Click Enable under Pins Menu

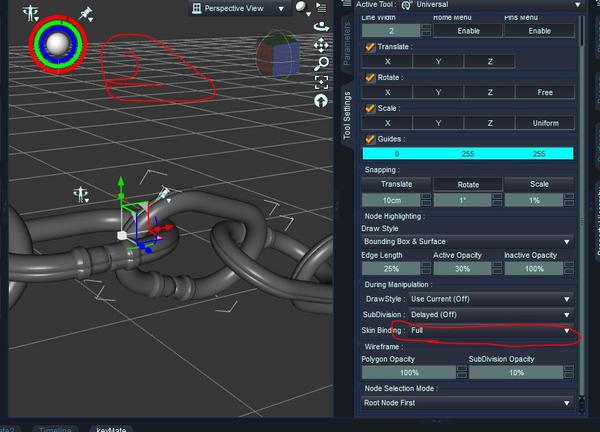[x=539, y=31]
